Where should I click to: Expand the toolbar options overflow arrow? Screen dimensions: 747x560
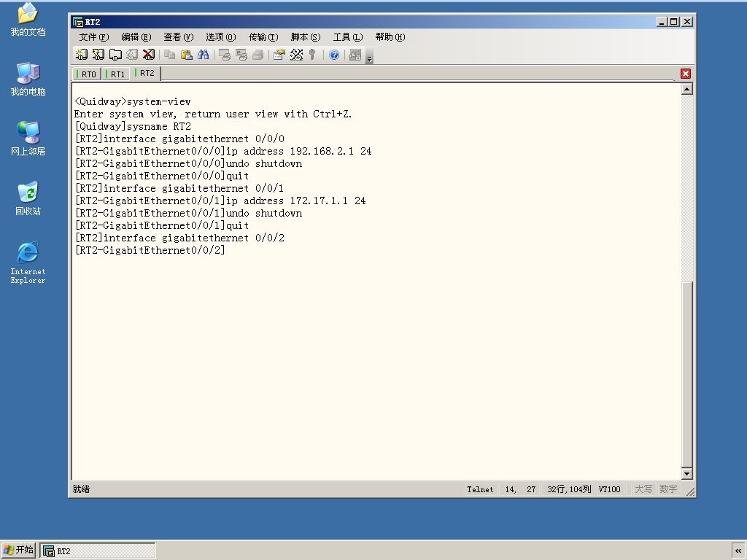click(x=369, y=56)
